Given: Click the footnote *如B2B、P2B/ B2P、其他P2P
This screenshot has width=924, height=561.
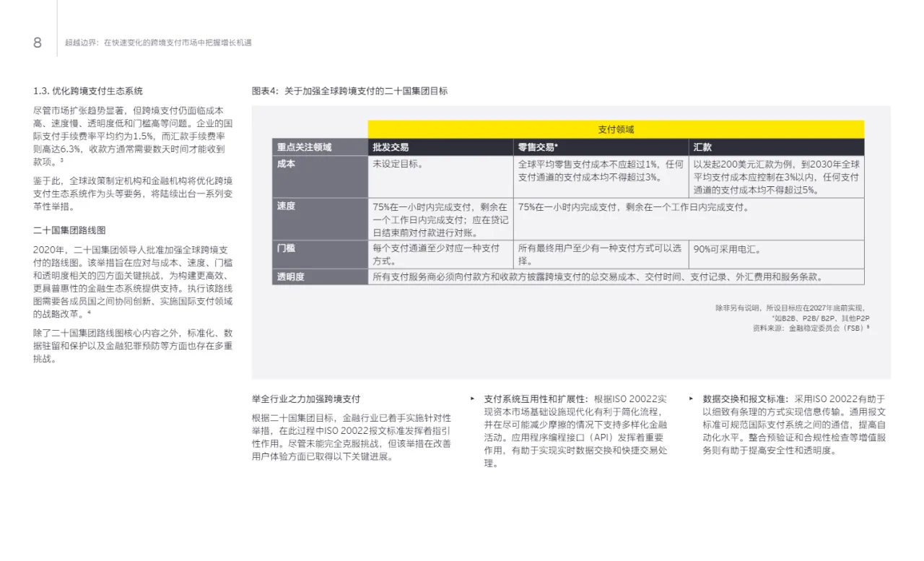Looking at the screenshot, I should pyautogui.click(x=820, y=318).
